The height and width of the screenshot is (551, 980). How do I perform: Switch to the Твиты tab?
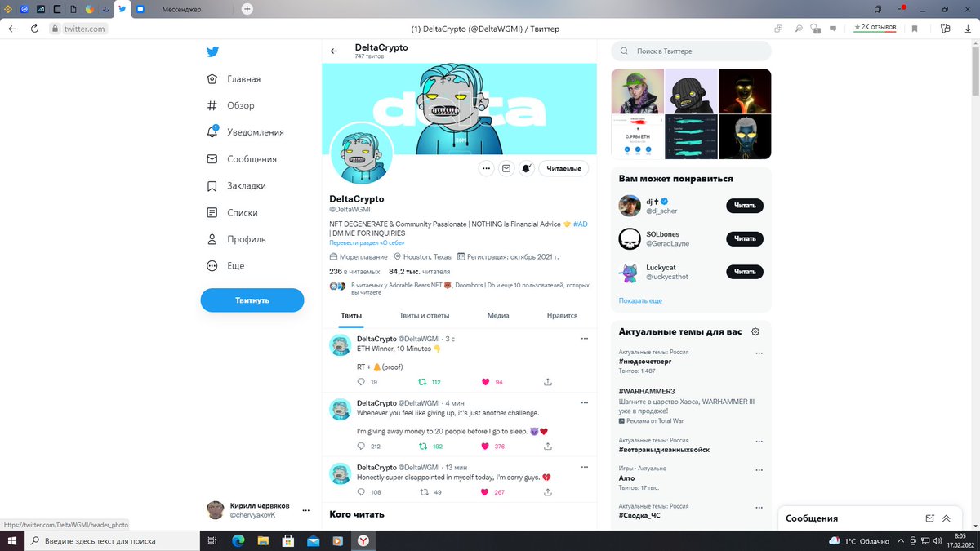pyautogui.click(x=351, y=315)
